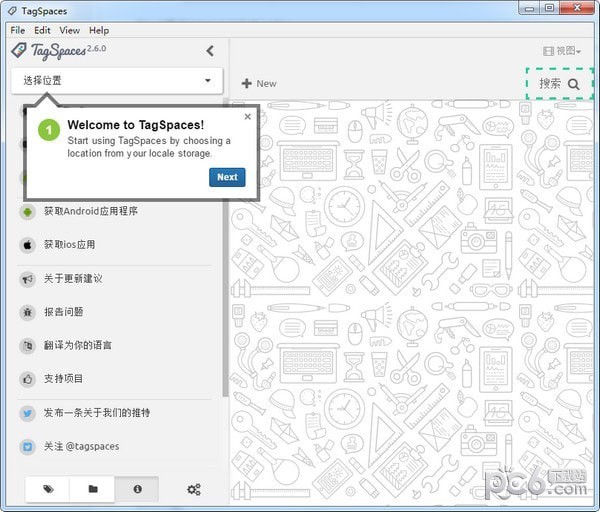Minimize the TagSpaces window
The width and height of the screenshot is (600, 512).
[530, 8]
